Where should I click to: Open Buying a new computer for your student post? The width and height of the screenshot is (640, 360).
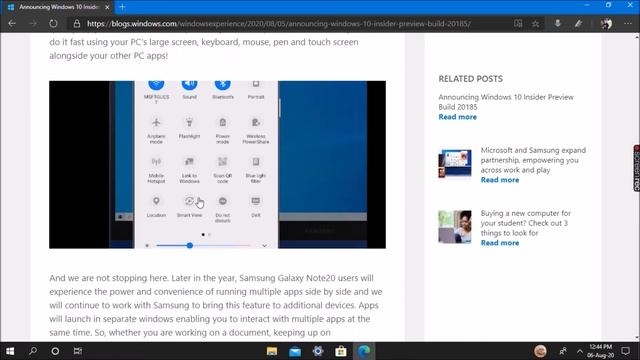point(526,223)
